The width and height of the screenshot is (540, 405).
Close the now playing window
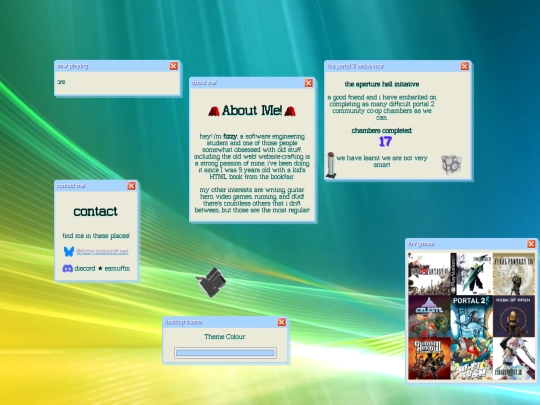tap(174, 66)
